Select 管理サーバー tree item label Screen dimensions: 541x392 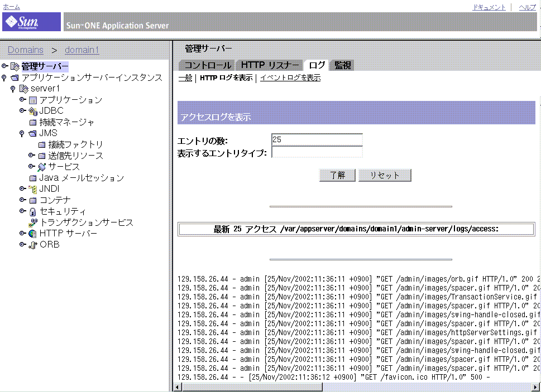coord(45,66)
